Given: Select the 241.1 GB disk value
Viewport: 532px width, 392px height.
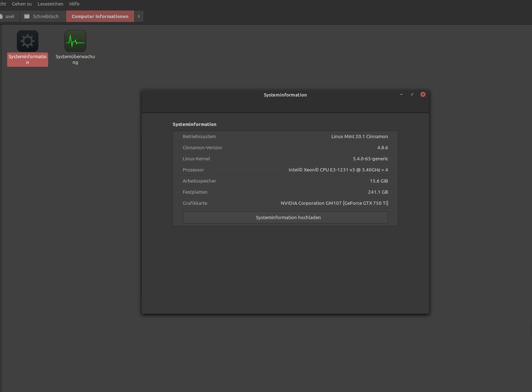Looking at the screenshot, I should (378, 192).
